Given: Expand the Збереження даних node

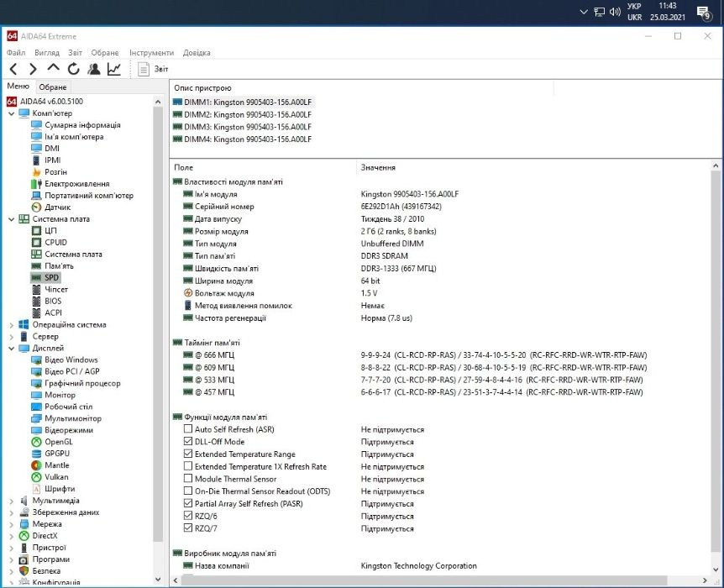Looking at the screenshot, I should [x=12, y=512].
